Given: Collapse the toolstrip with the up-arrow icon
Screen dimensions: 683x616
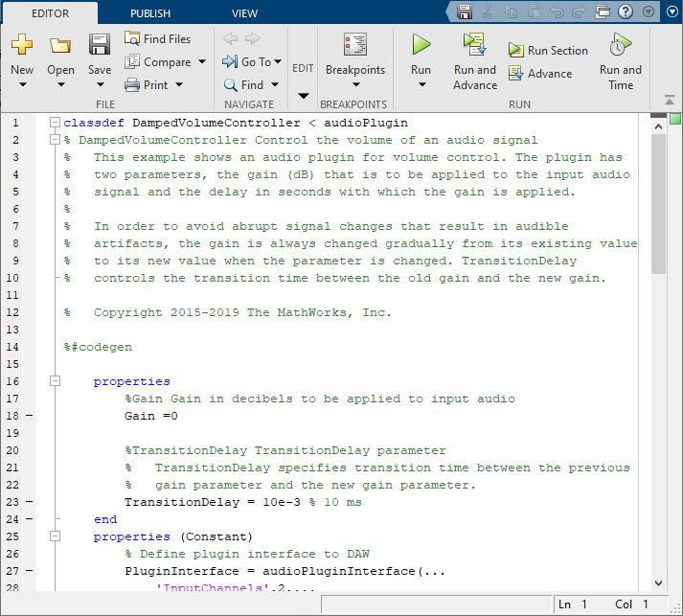Looking at the screenshot, I should (x=670, y=101).
